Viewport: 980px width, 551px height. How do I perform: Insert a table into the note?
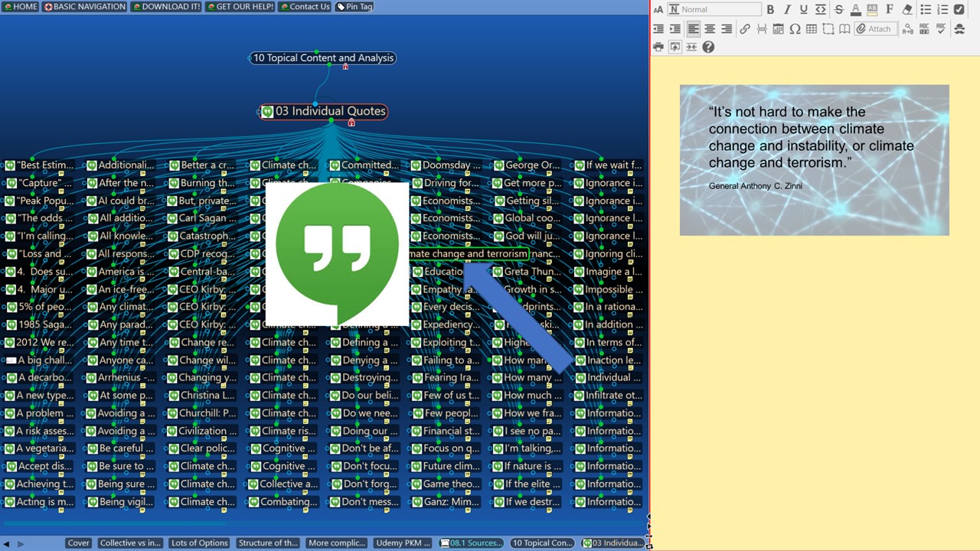tap(812, 29)
